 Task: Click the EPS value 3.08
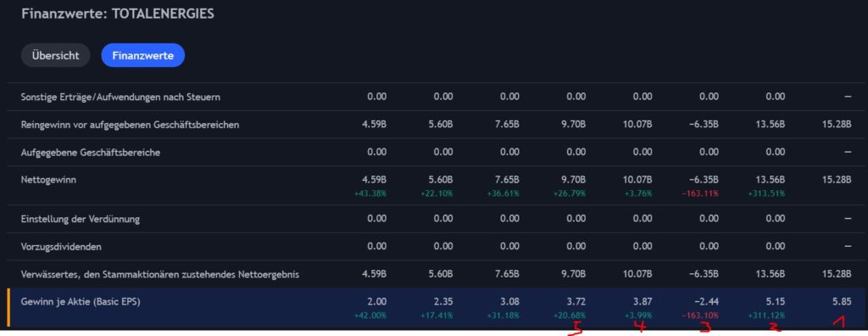tap(510, 301)
